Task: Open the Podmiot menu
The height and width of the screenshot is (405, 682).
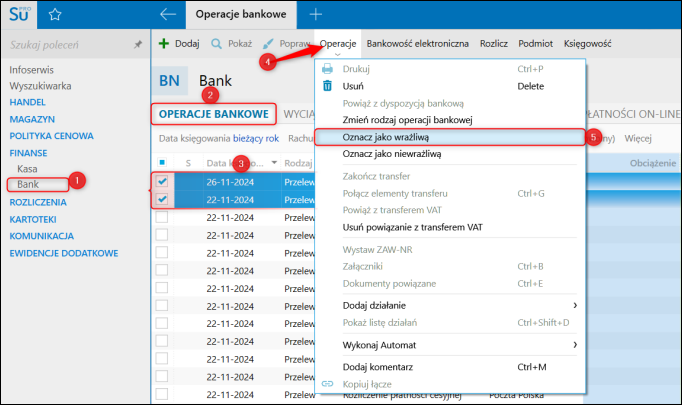Action: tap(535, 44)
